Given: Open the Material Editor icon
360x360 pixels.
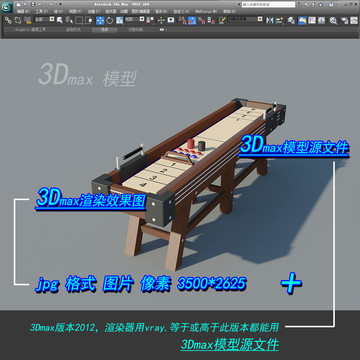Looking at the screenshot, I should tap(333, 20).
